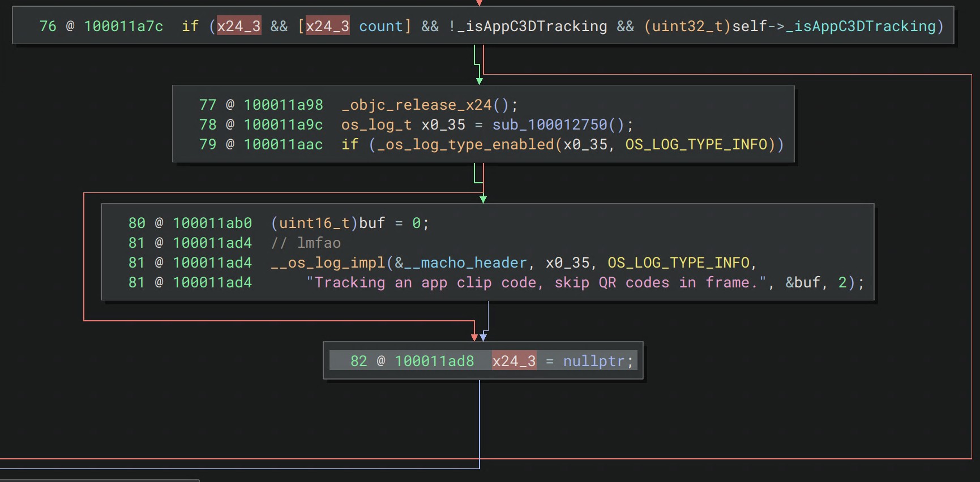Click __os_log_impl function call
This screenshot has height=482, width=980.
[328, 262]
